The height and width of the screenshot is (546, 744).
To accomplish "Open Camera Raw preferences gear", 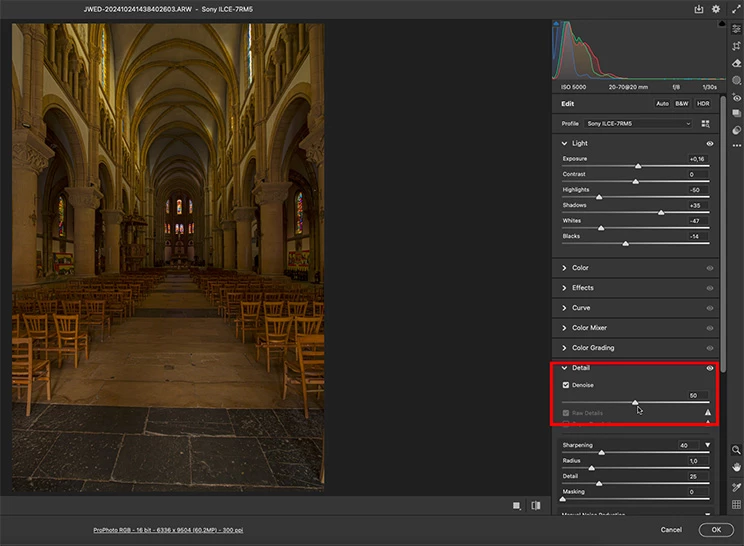I will click(716, 9).
